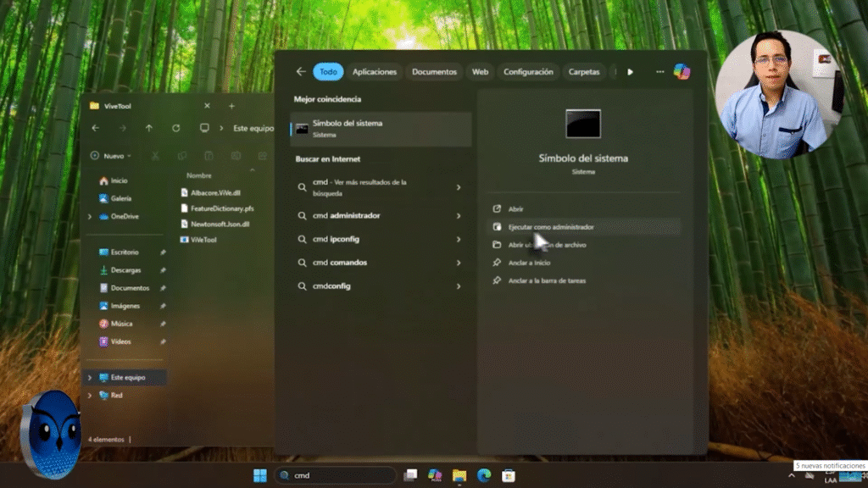Screen dimensions: 868x488
Task: Click the taskbar search box with cmd
Action: pos(336,475)
